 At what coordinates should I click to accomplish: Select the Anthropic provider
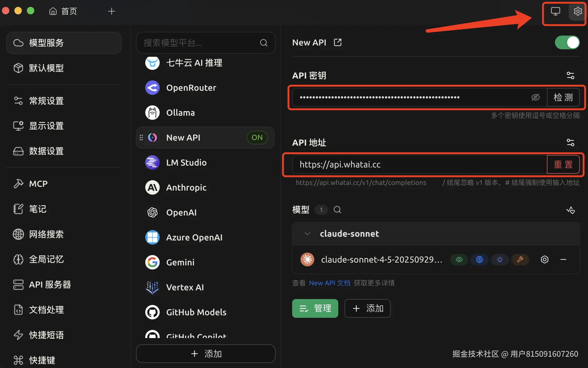[186, 187]
